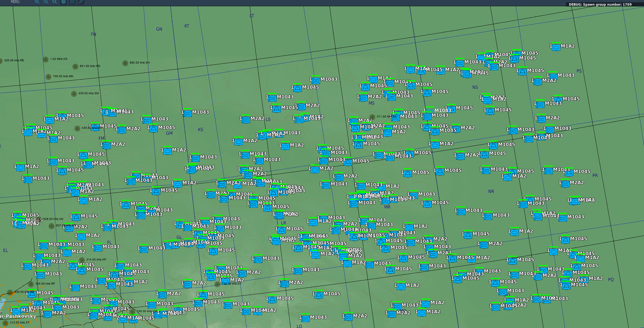Image resolution: width=644 pixels, height=328 pixels.
Task: Click the GN grid zone label
Action: tap(159, 29)
